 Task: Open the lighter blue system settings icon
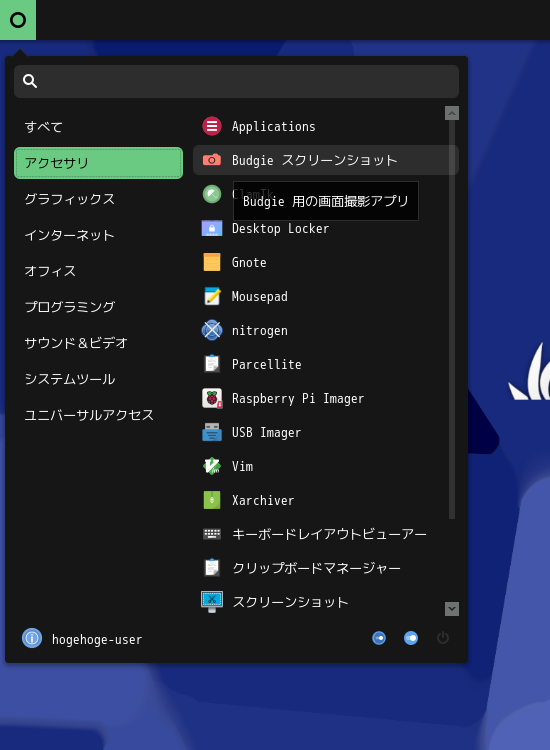point(411,638)
